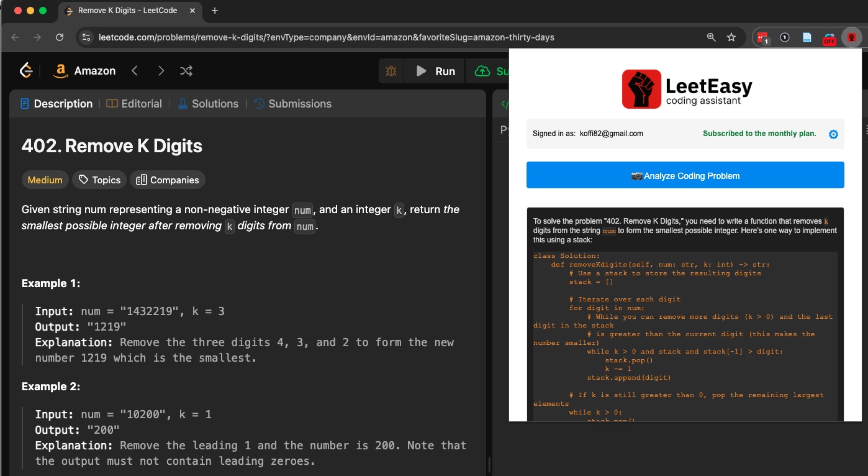Click the signed-in email koffi82@gmail.com
This screenshot has width=868, height=476.
[612, 134]
